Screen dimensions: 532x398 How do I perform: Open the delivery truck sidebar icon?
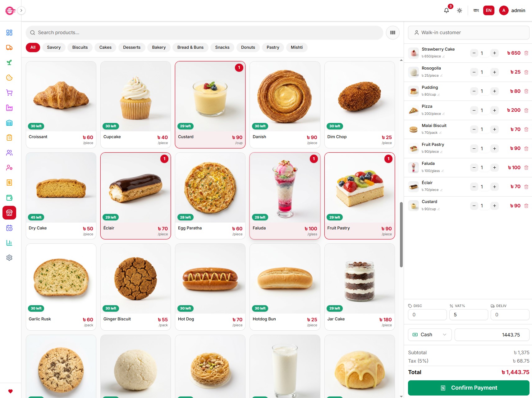[9, 47]
